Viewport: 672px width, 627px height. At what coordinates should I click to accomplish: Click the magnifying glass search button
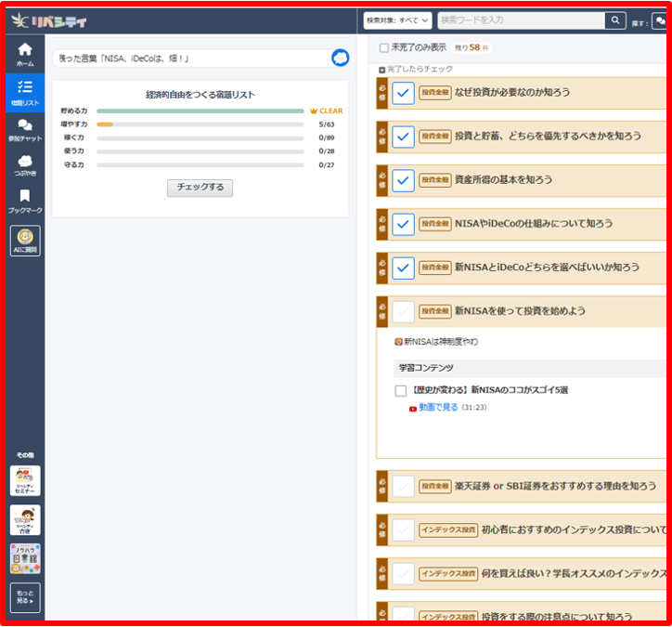[614, 20]
